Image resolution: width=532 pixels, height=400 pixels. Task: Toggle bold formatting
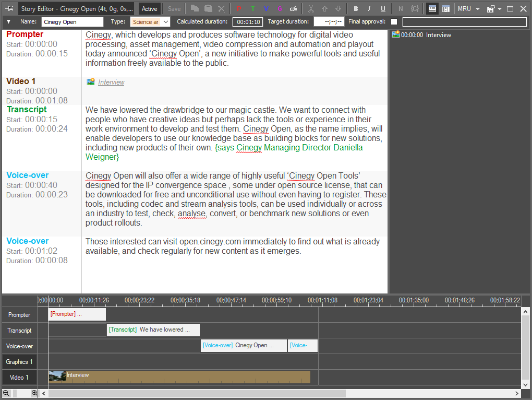[356, 9]
